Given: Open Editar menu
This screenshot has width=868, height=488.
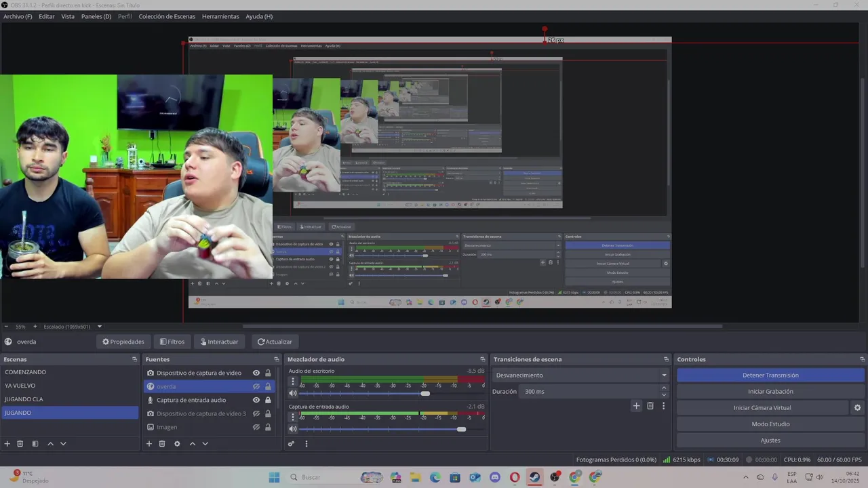Looking at the screenshot, I should 47,16.
